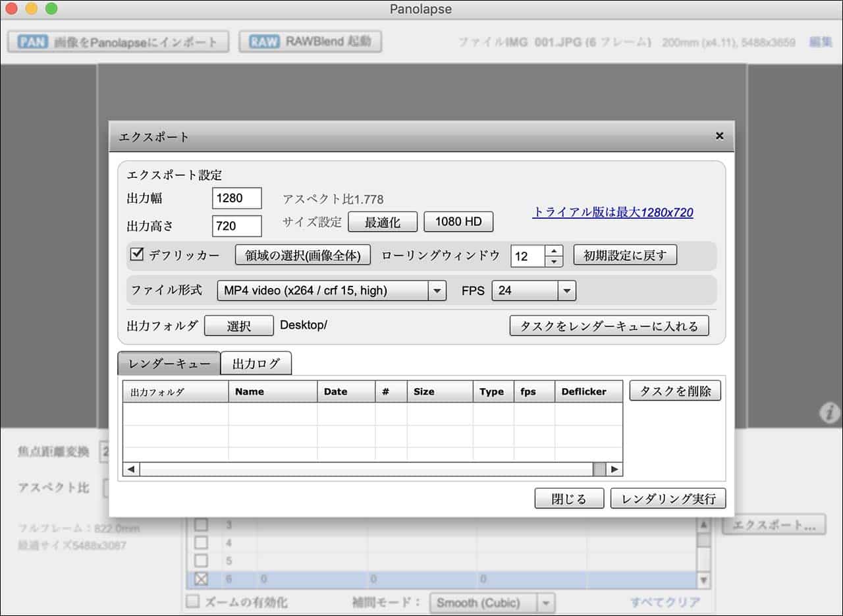The image size is (843, 616).
Task: Uncheck the checkbox for keyframe row 6
Action: tap(202, 580)
